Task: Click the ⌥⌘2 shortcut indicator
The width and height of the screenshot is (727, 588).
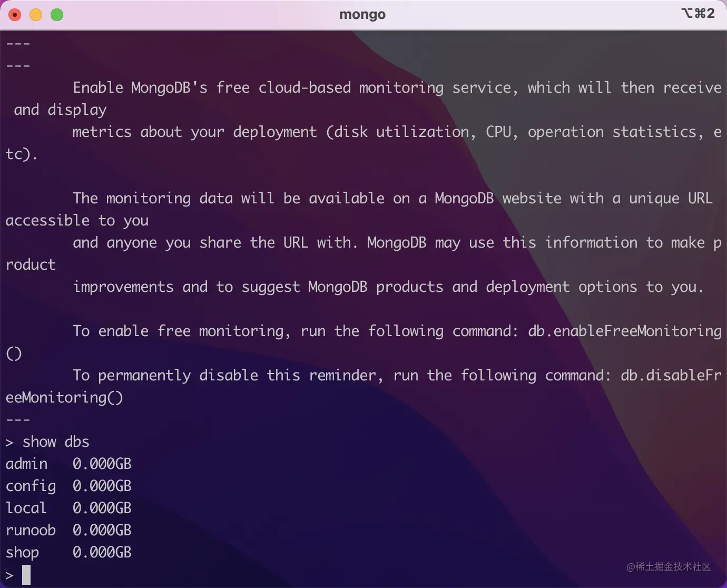Action: [x=698, y=13]
